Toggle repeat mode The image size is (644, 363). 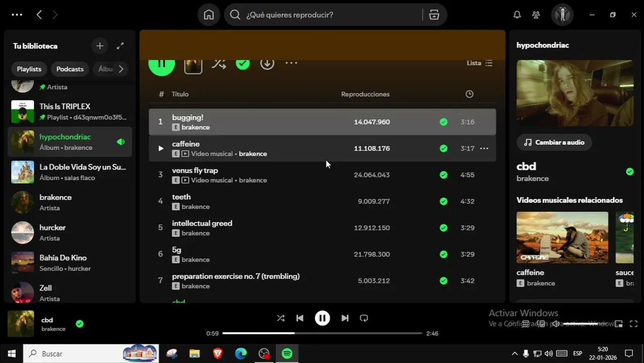click(x=364, y=318)
